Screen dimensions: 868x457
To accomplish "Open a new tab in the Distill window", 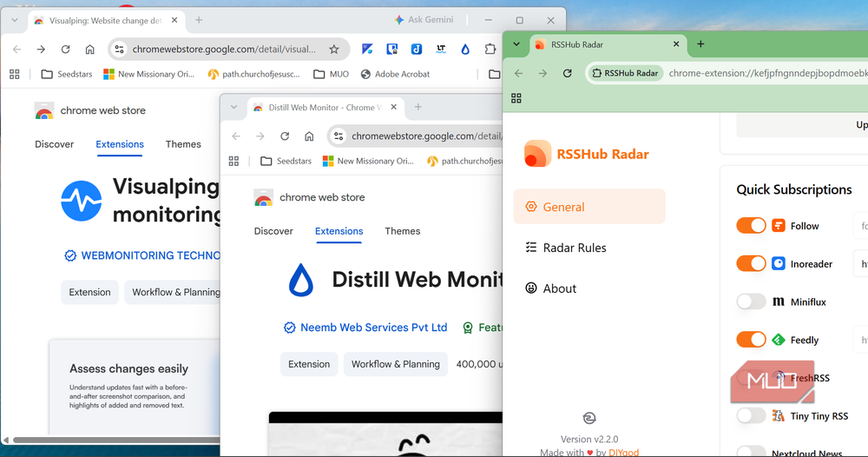I will coord(418,107).
